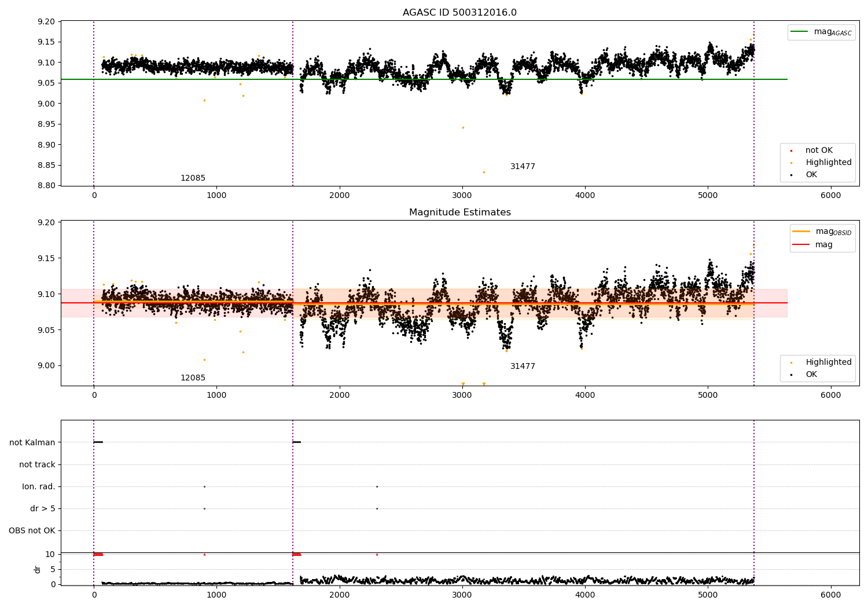Click the "Magnitude Estimates" plot title
Image resolution: width=868 pixels, height=608 pixels.
pyautogui.click(x=459, y=213)
